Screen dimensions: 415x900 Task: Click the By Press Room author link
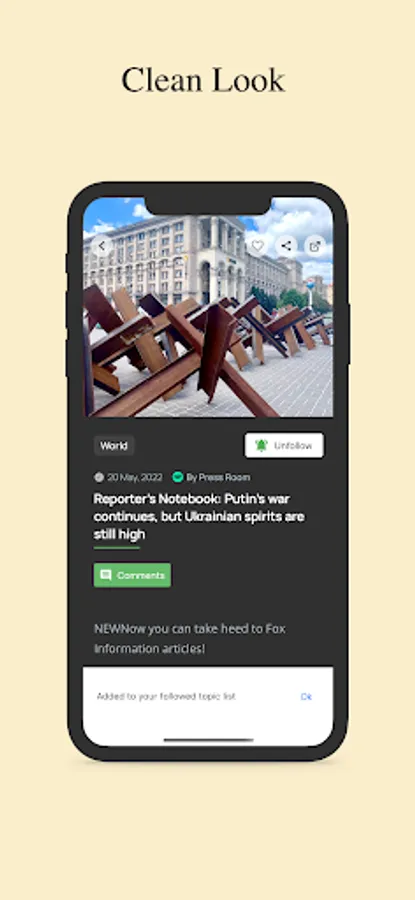(218, 477)
